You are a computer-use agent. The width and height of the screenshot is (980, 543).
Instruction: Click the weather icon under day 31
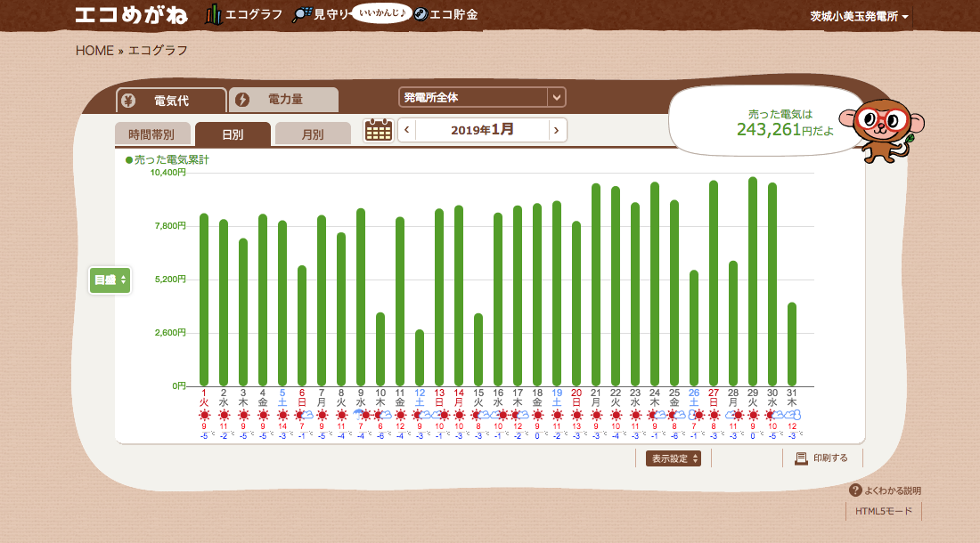[x=792, y=415]
